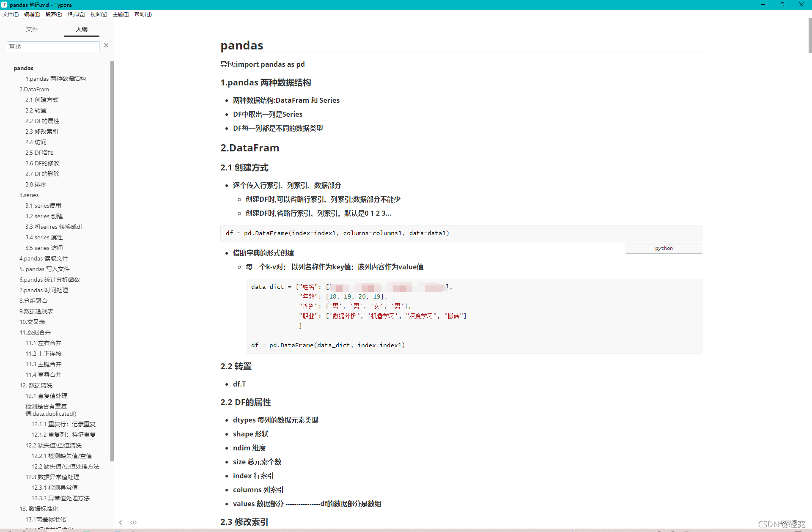Click the document vertical scrollbar thumb

810,36
